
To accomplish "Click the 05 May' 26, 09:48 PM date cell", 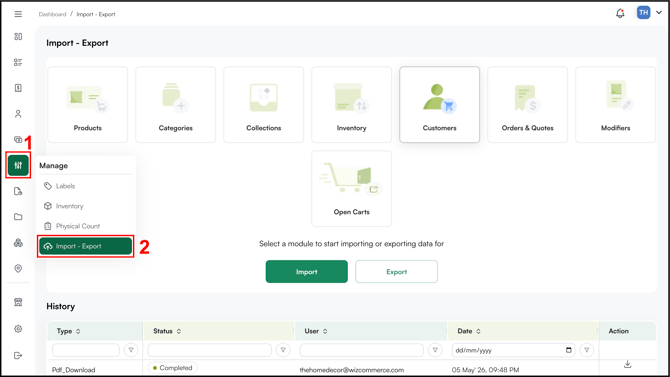I will coord(485,370).
